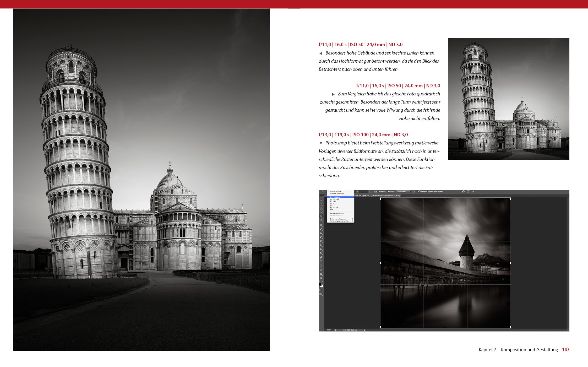Image resolution: width=588 pixels, height=367 pixels.
Task: Switch foreground and background colors arrow
Action: (322, 281)
